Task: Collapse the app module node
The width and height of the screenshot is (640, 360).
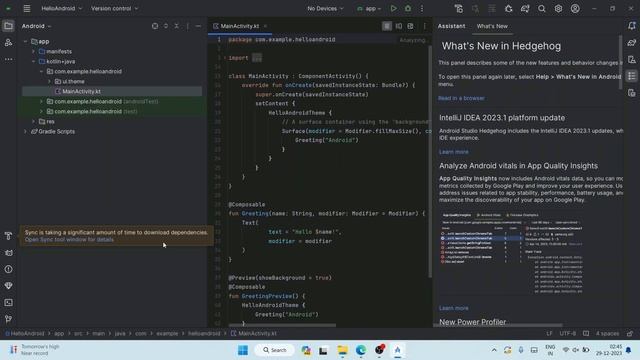Action: pyautogui.click(x=25, y=42)
